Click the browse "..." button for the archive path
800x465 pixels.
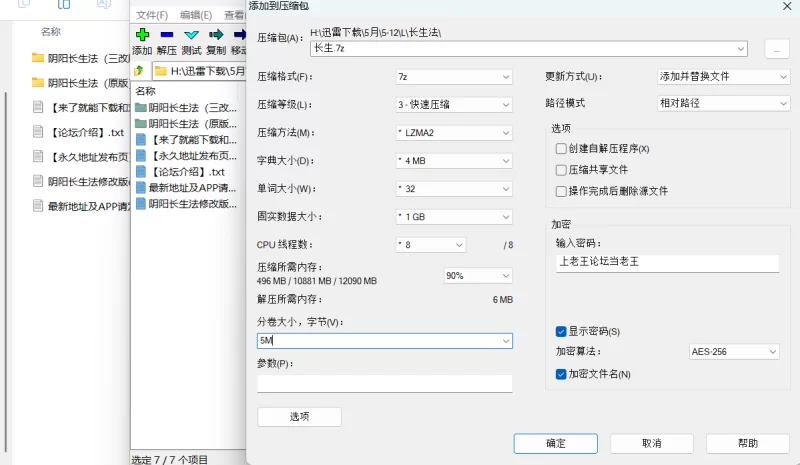point(776,49)
